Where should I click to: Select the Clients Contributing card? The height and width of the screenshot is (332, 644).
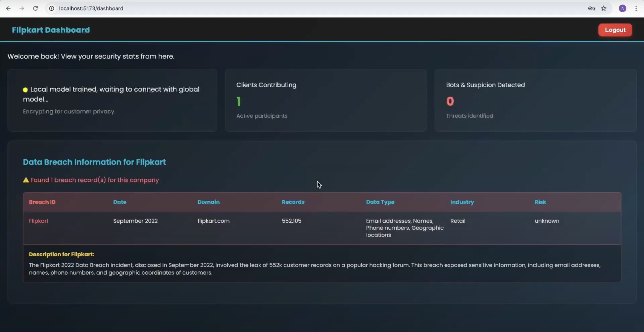point(326,100)
